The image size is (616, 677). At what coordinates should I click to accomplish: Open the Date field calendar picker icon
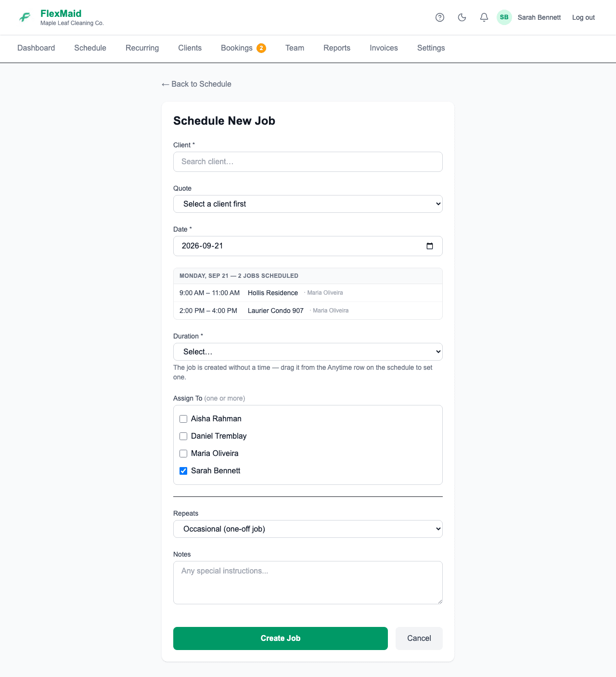[x=430, y=246]
